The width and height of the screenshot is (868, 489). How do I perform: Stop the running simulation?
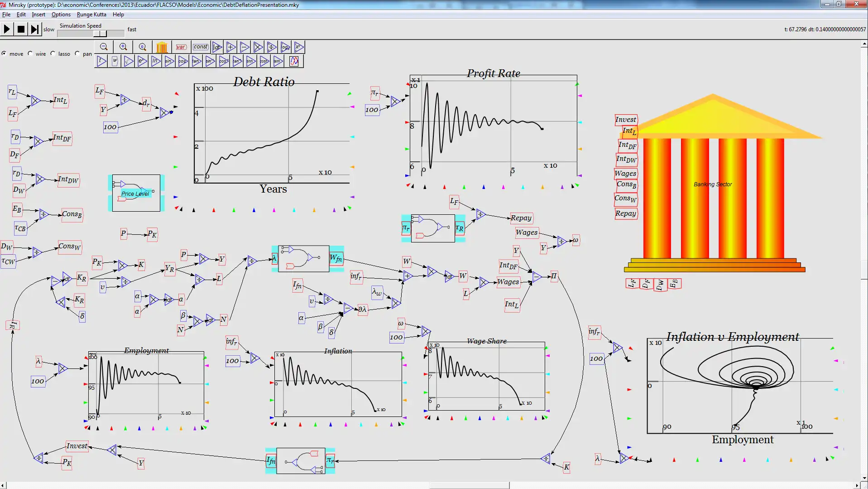(x=20, y=29)
